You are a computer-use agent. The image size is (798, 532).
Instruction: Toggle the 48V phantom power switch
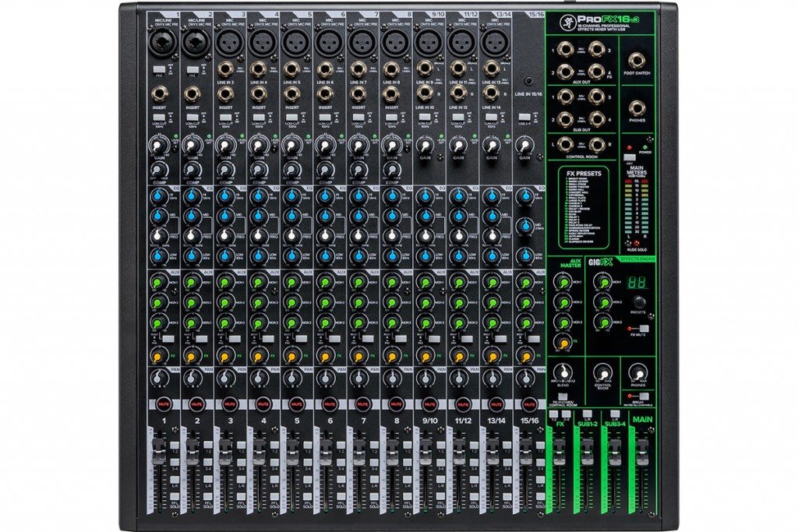pos(630,157)
